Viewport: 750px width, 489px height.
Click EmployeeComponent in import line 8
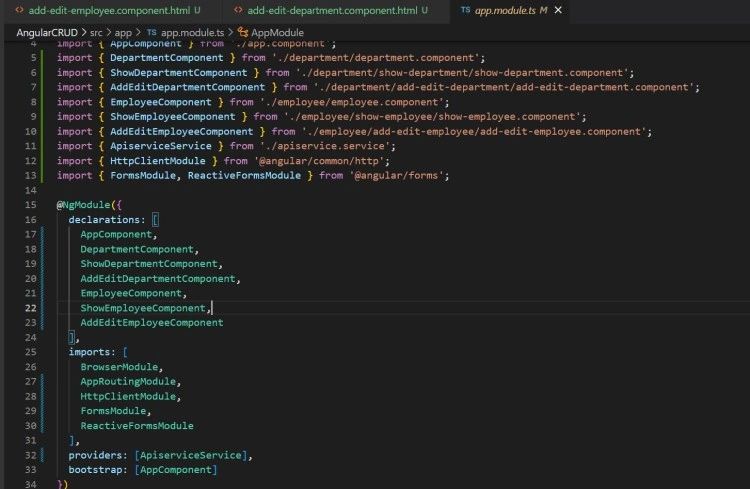point(161,102)
